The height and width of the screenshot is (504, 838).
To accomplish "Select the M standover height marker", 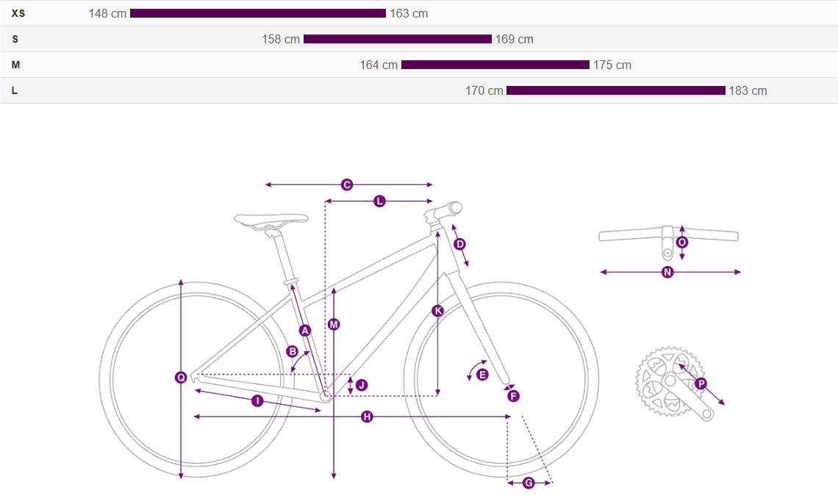I will [x=334, y=324].
